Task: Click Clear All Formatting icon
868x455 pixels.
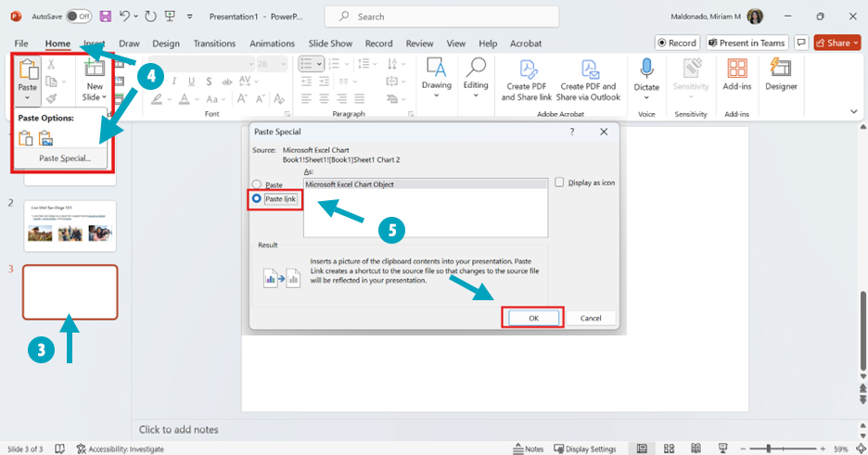Action: pos(278,99)
